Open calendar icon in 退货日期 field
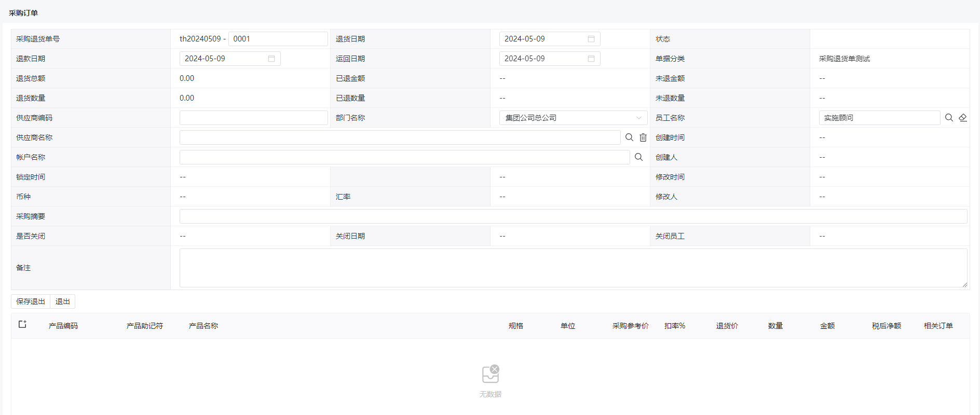The image size is (980, 415). [591, 39]
